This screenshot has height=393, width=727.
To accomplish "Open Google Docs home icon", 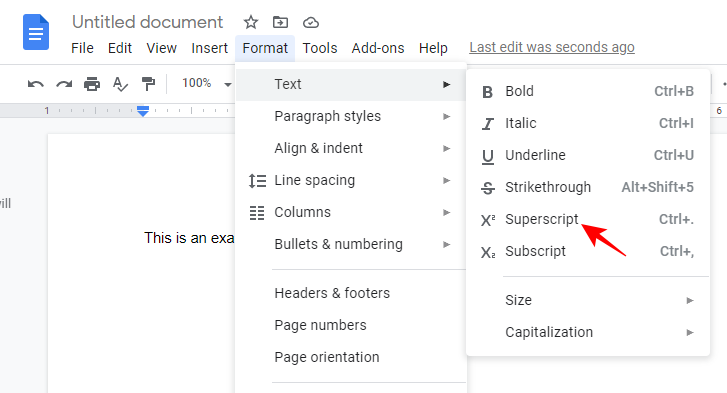I will click(x=36, y=32).
